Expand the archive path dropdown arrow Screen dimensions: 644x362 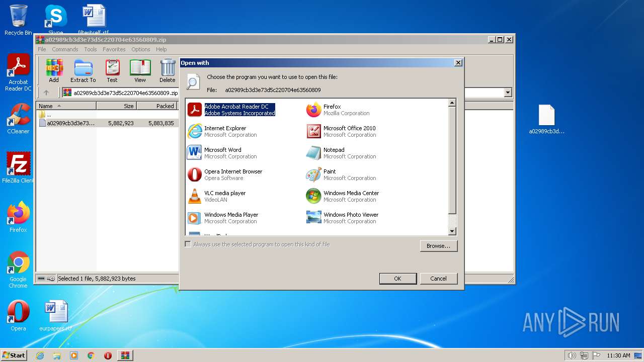tap(508, 93)
